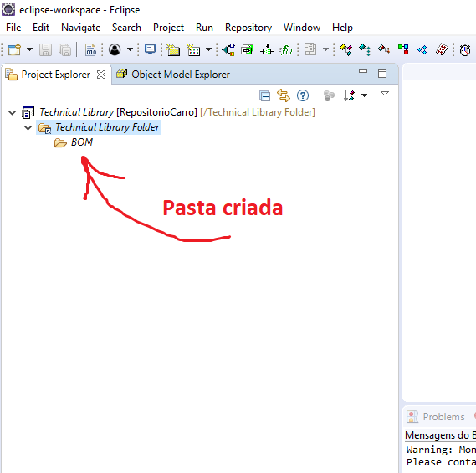Open dropdown beside the sort icon
The width and height of the screenshot is (476, 473).
point(364,95)
